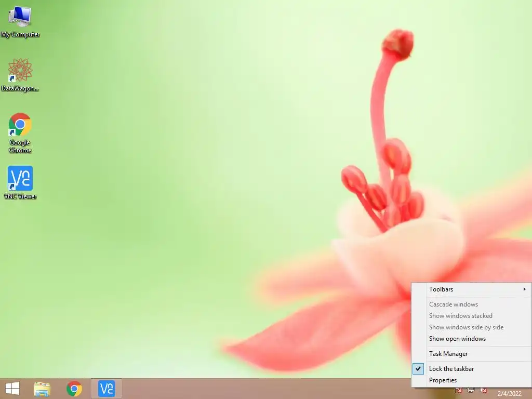Select the Google Chrome desktop shortcut
Screen dimensions: 532x399
[x=20, y=133]
